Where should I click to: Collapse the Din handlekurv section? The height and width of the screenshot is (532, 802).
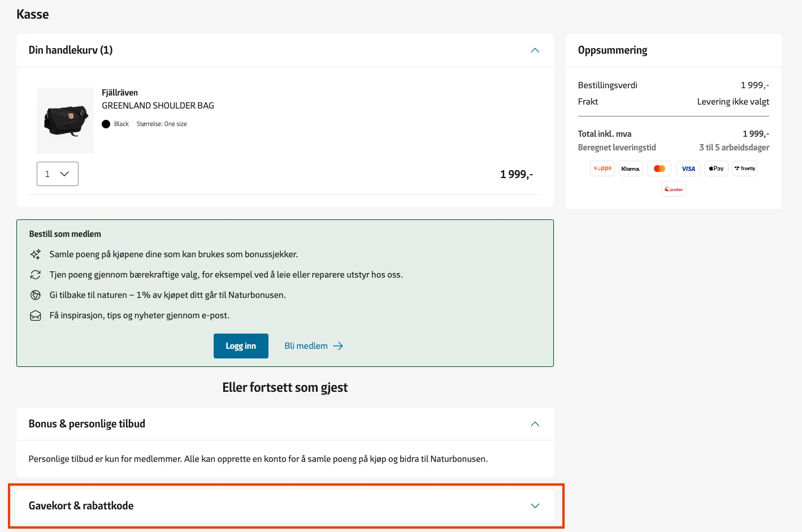[535, 50]
